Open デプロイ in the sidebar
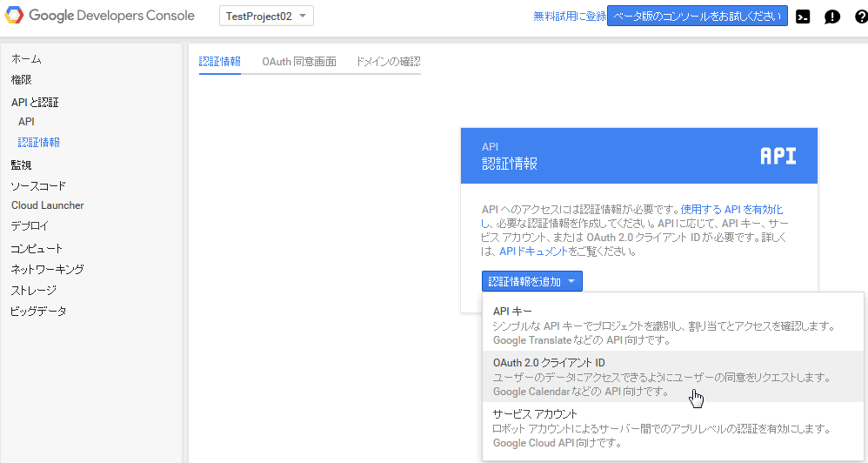The height and width of the screenshot is (463, 868). point(30,226)
